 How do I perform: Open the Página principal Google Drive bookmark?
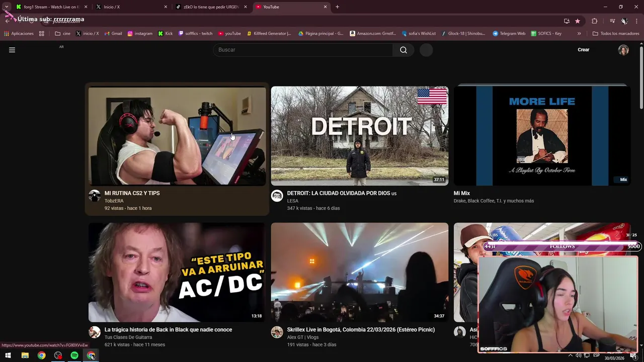click(321, 34)
